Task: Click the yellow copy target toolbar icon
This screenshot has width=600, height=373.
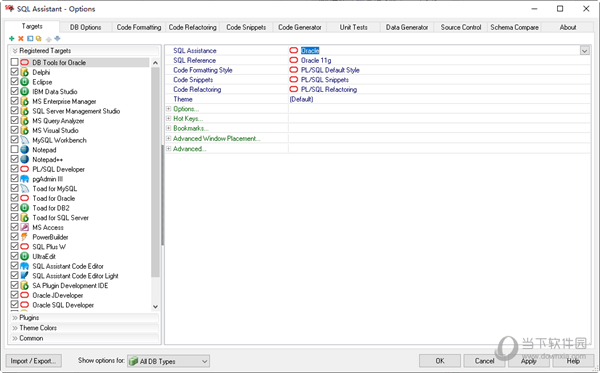Action: 39,39
